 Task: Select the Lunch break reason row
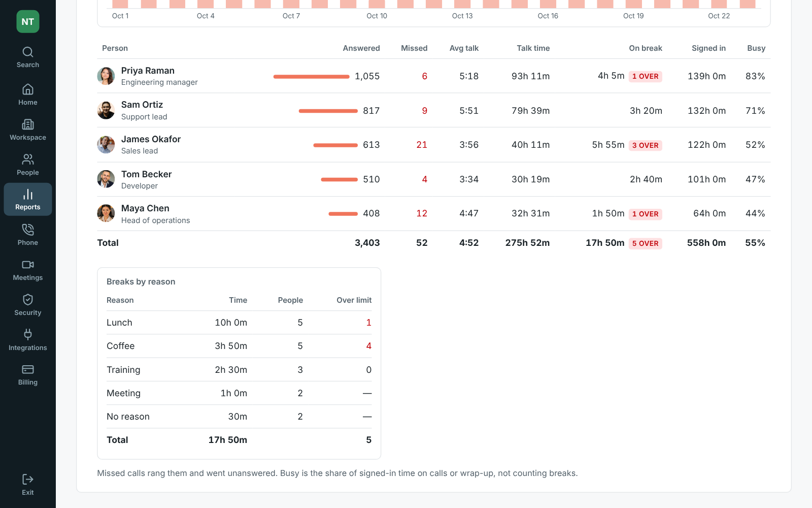click(x=239, y=323)
